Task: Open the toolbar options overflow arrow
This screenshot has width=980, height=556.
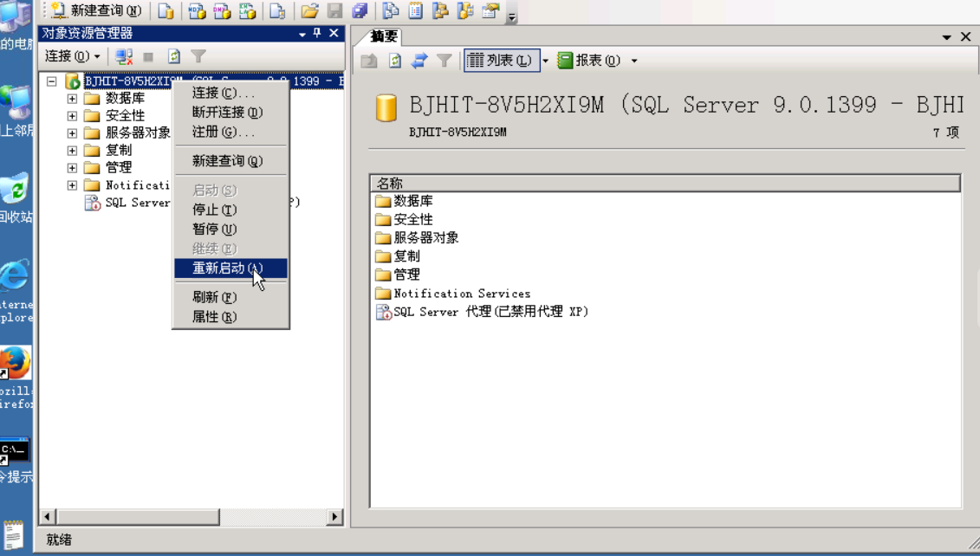Action: tap(512, 16)
